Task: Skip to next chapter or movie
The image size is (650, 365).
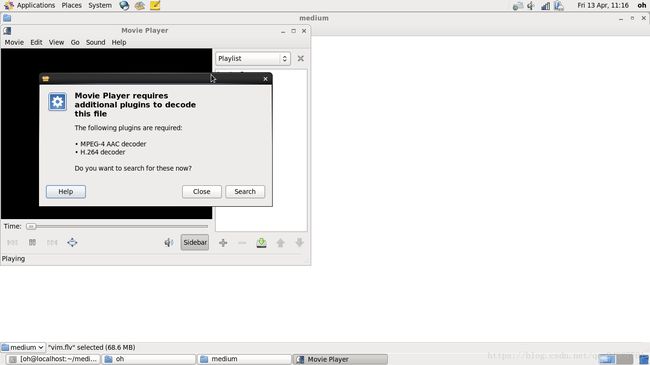Action: pos(52,243)
